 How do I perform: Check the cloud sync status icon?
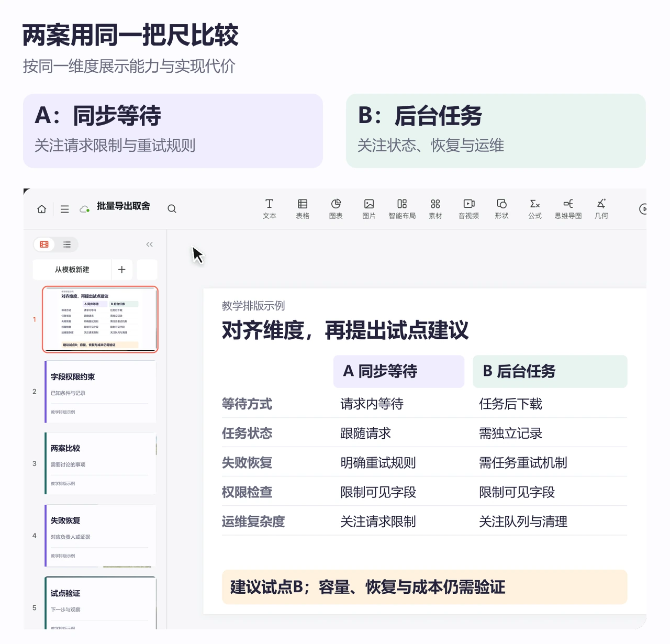tap(84, 209)
